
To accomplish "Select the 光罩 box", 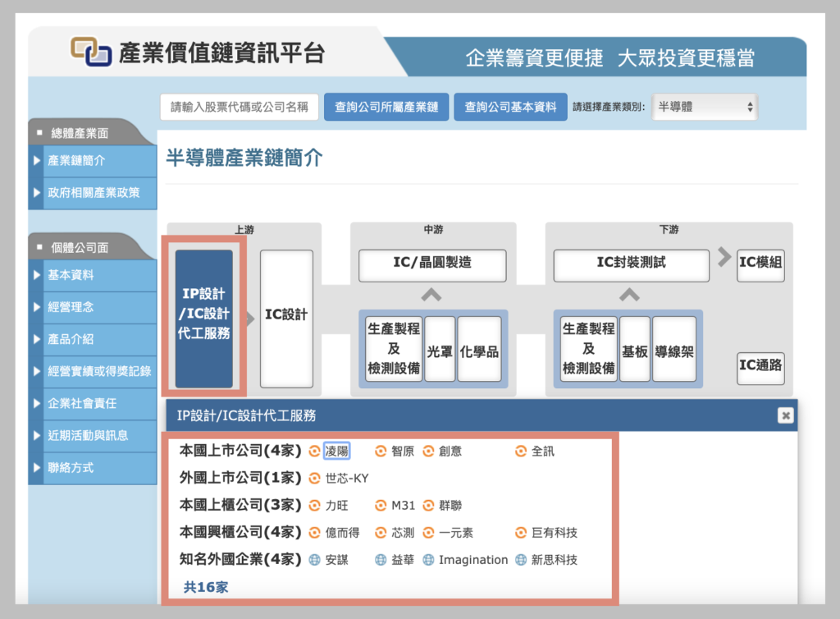I will [440, 349].
